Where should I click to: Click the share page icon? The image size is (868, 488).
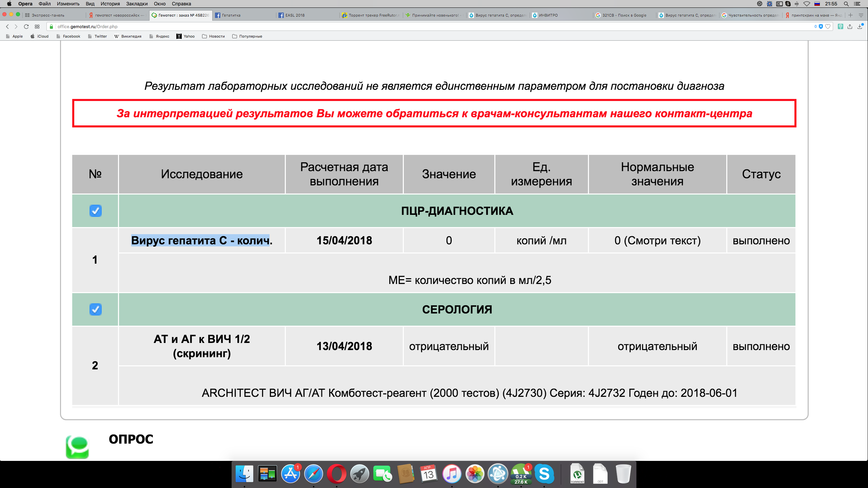tap(850, 26)
